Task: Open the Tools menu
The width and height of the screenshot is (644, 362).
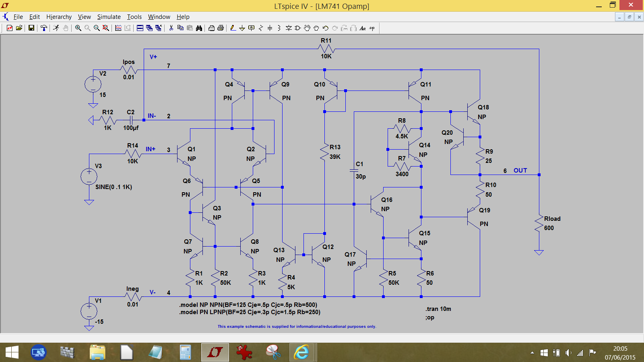Action: click(x=134, y=17)
